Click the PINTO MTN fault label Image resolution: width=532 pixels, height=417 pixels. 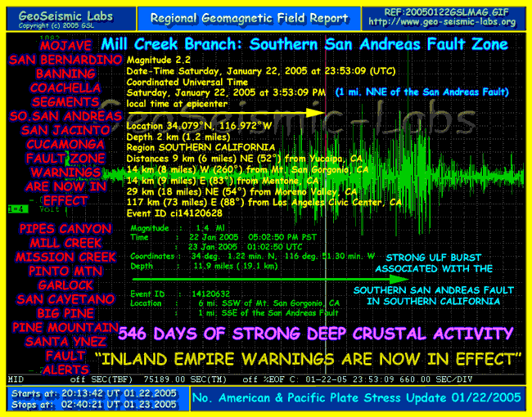tap(65, 271)
